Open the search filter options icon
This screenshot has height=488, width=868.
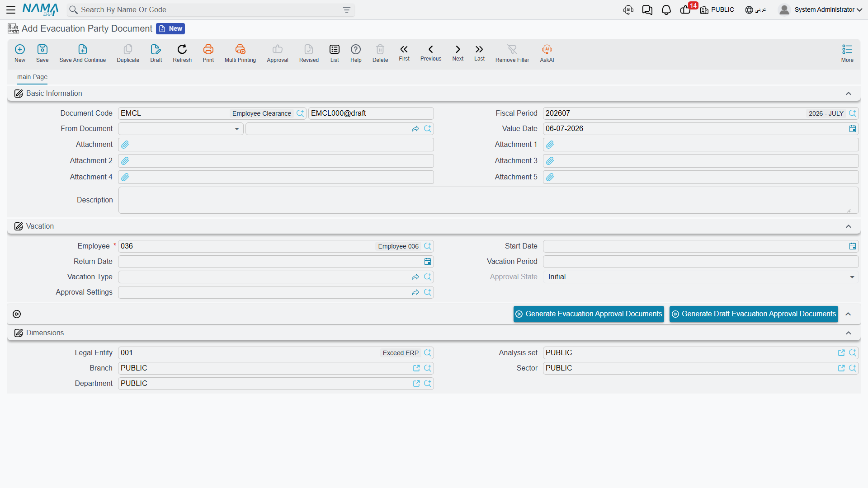tap(346, 10)
